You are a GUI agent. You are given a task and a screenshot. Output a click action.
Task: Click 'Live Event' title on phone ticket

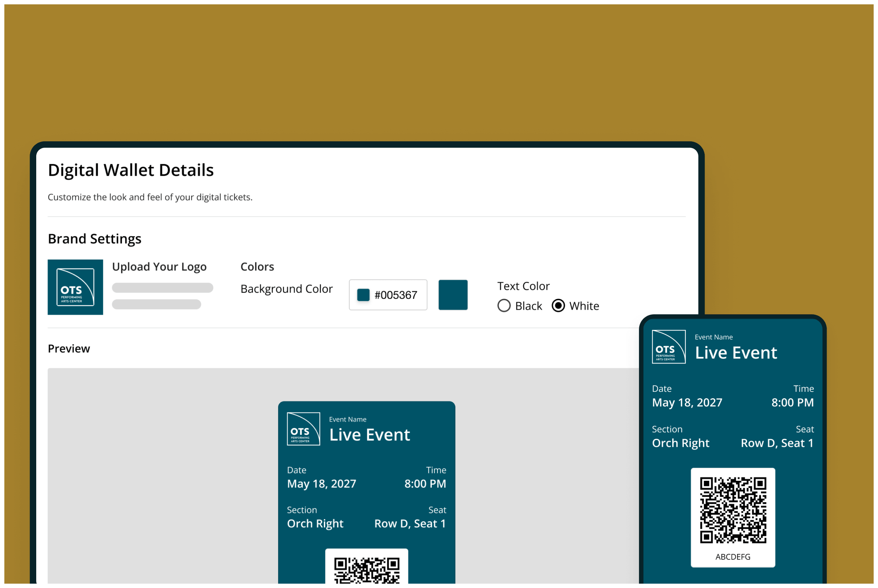736,353
